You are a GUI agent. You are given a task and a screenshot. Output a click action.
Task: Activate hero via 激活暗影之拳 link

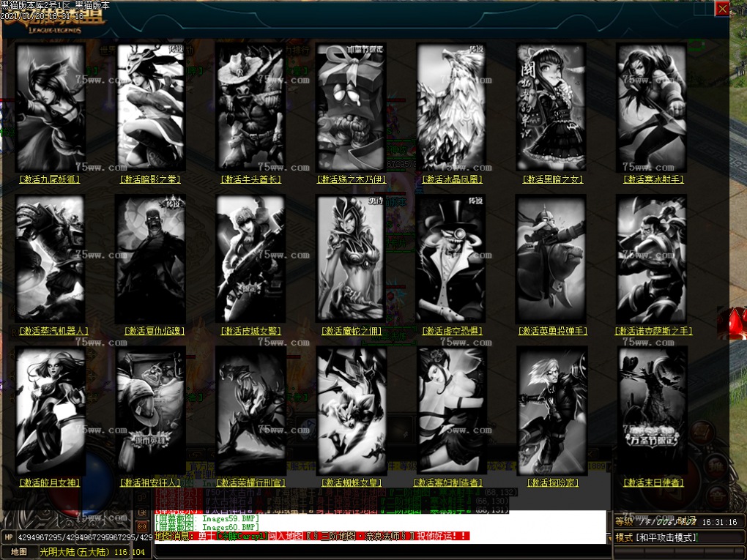click(150, 179)
